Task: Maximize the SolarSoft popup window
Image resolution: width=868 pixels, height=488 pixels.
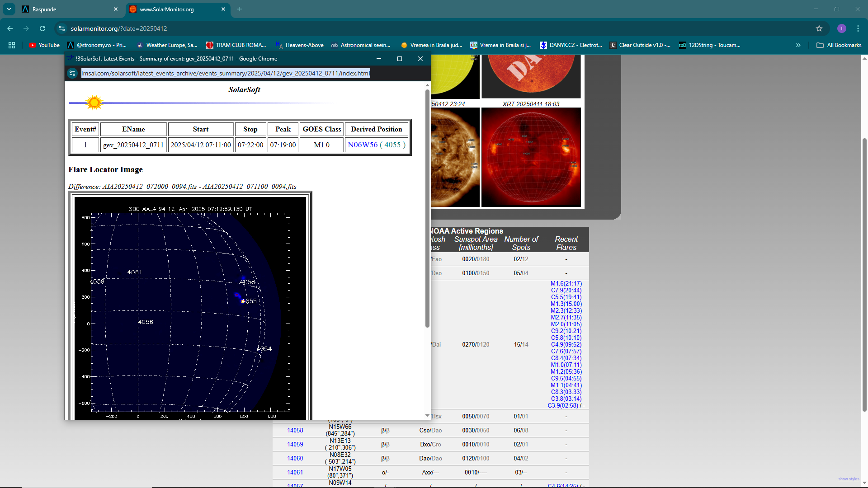Action: (x=400, y=59)
